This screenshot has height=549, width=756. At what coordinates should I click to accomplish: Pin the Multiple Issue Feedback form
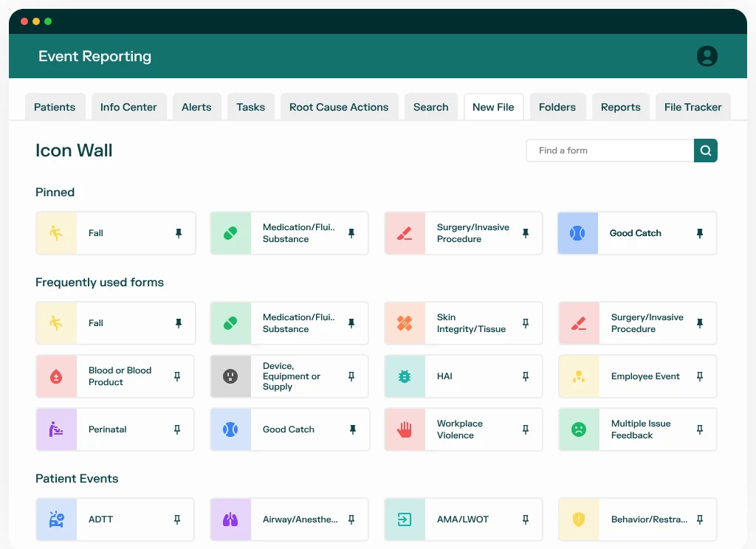700,429
